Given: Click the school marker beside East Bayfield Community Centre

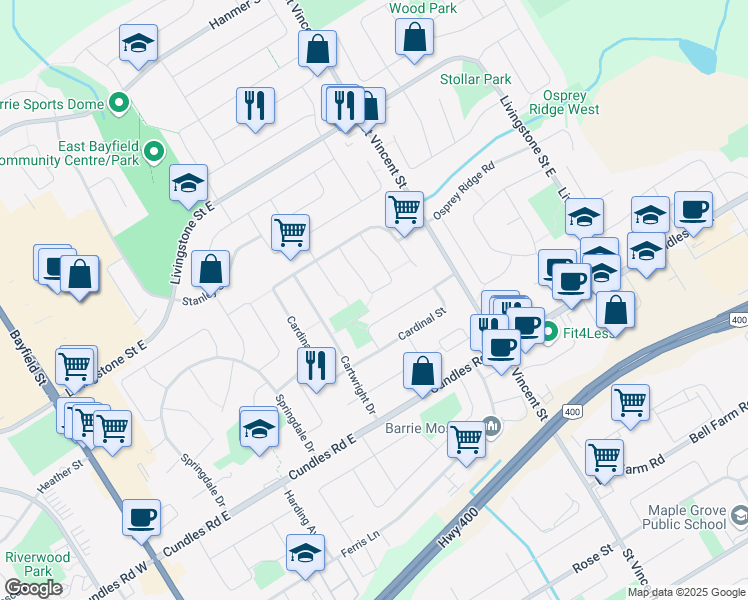Looking at the screenshot, I should pyautogui.click(x=188, y=184).
